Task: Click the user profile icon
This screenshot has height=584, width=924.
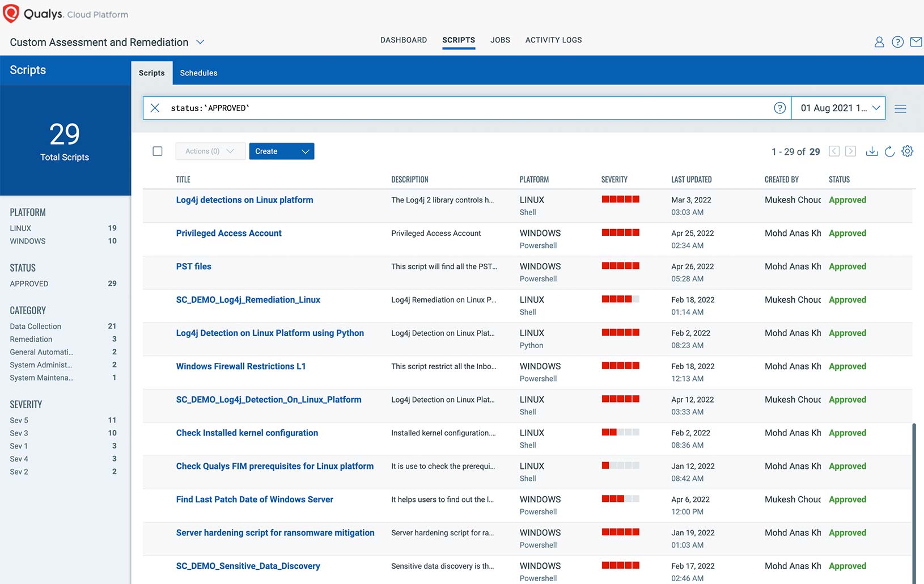Action: click(879, 42)
